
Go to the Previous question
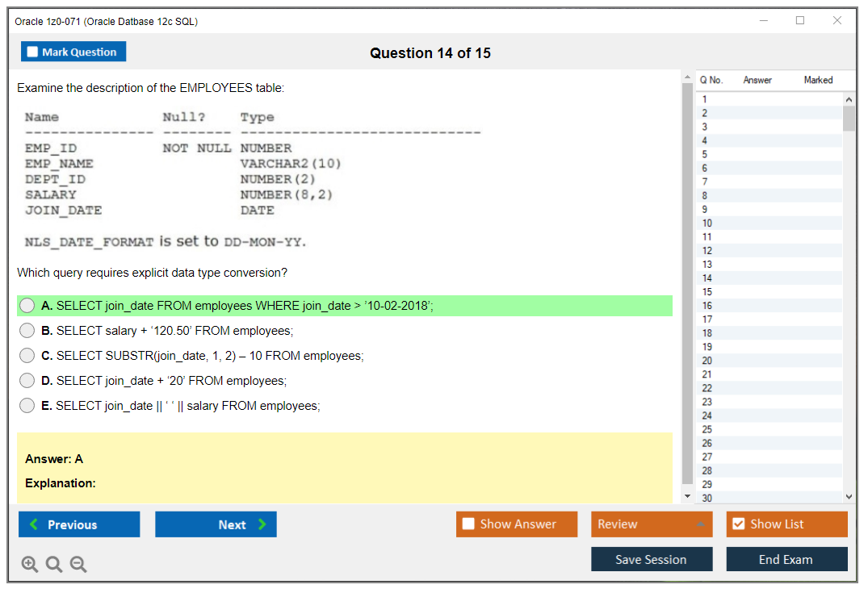click(79, 524)
